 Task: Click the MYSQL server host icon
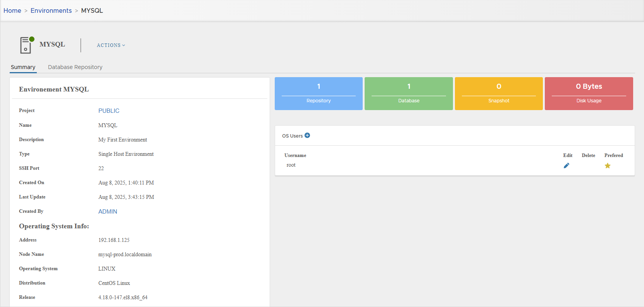pyautogui.click(x=26, y=45)
